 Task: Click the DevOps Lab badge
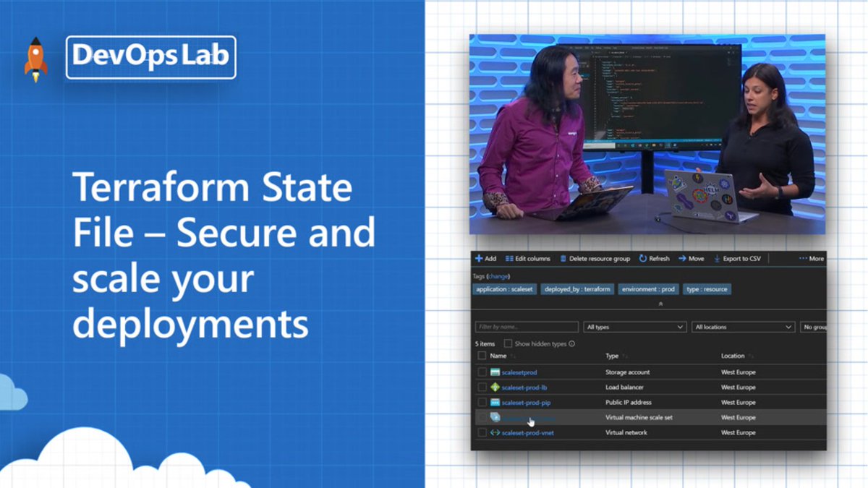[x=151, y=57]
